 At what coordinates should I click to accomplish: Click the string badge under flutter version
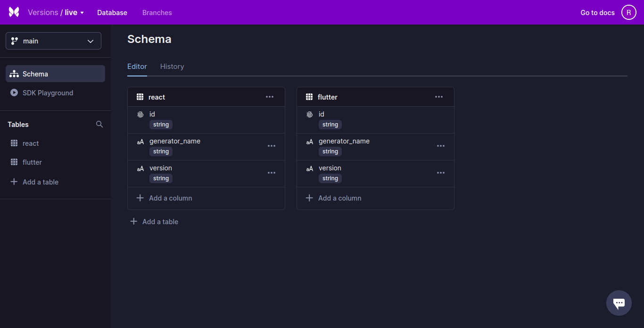(x=330, y=178)
